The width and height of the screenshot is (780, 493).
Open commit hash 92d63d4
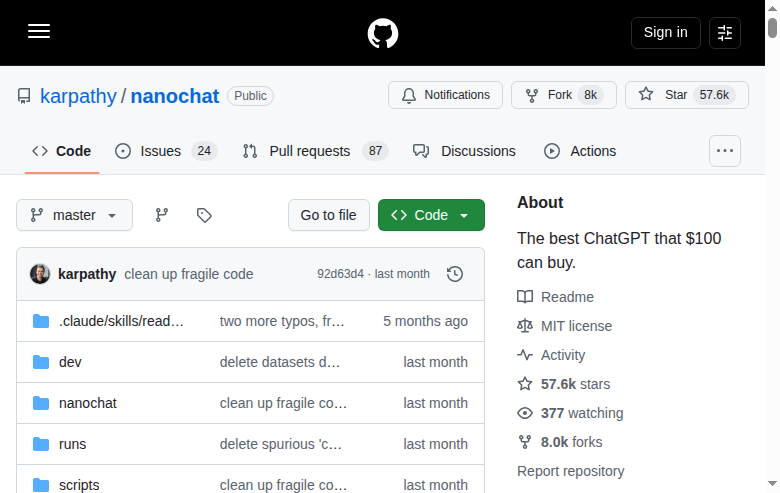pyautogui.click(x=340, y=274)
